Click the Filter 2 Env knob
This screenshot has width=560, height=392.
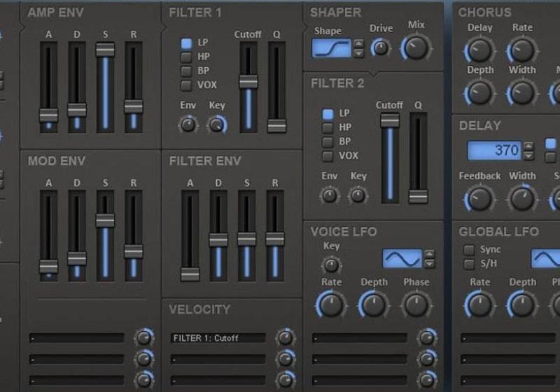(x=329, y=195)
